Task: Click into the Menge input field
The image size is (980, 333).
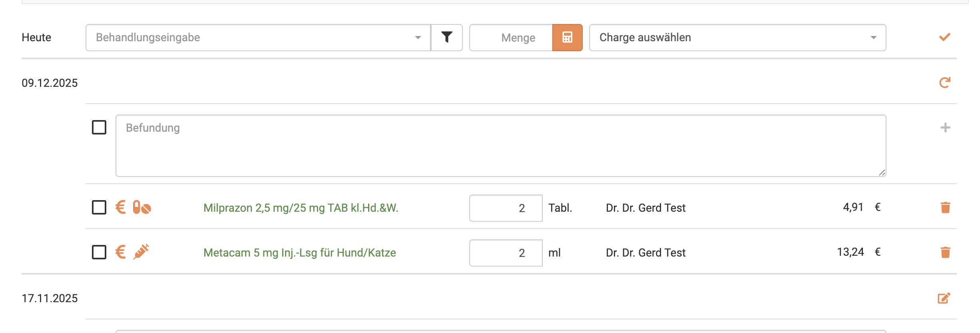Action: click(x=511, y=37)
